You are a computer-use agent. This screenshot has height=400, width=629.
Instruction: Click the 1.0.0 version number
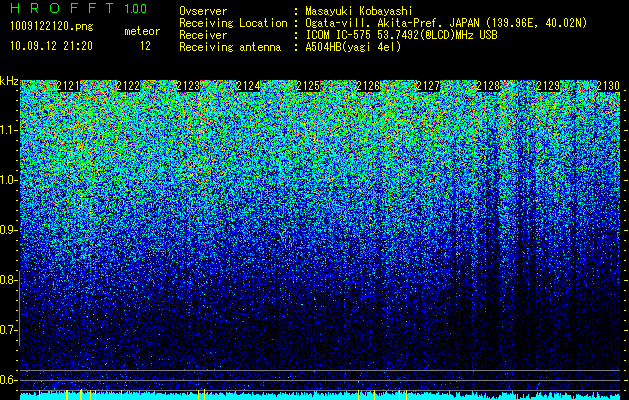[136, 9]
